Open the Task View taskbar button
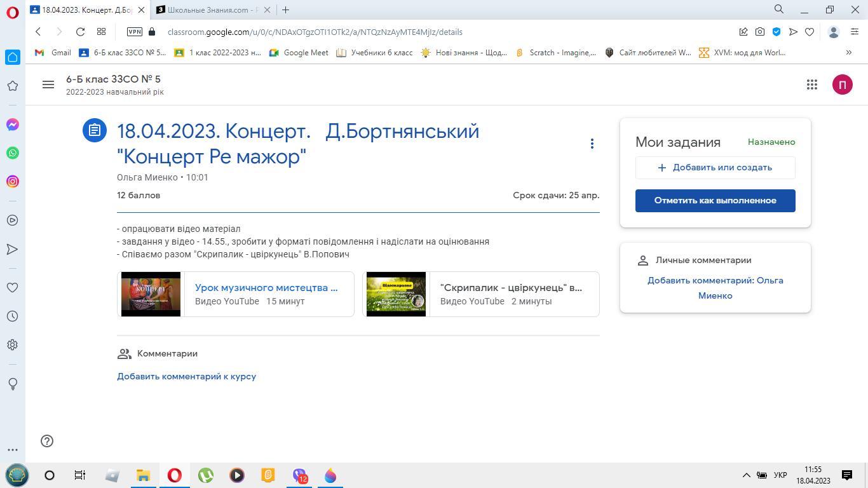868x488 pixels. (x=80, y=475)
